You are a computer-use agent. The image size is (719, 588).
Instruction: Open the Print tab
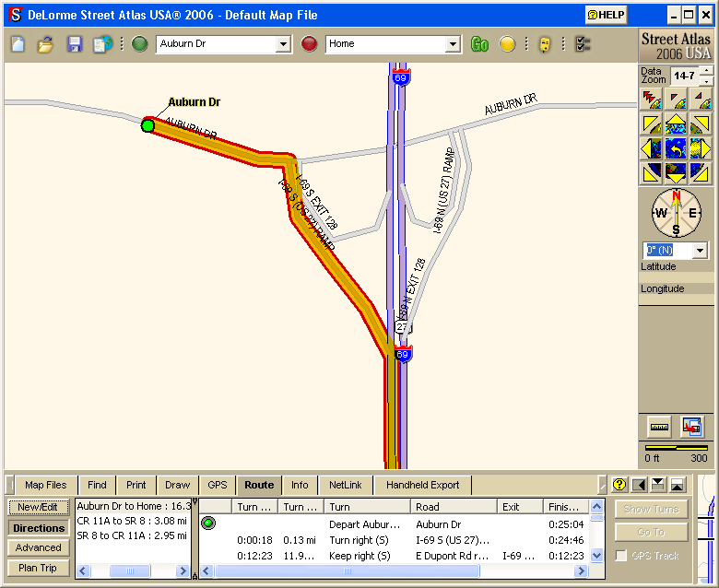(136, 485)
